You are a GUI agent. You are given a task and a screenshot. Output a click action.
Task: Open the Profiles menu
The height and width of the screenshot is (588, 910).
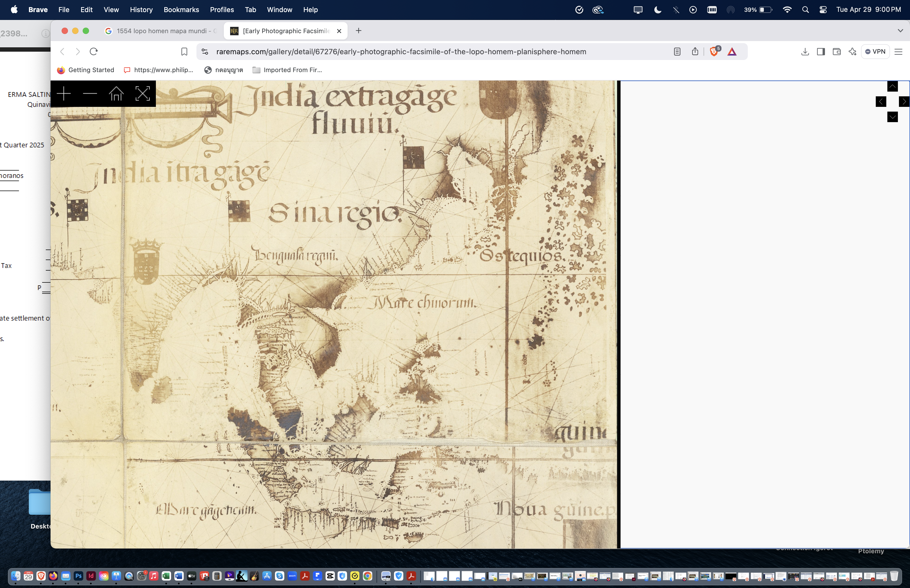(x=221, y=9)
